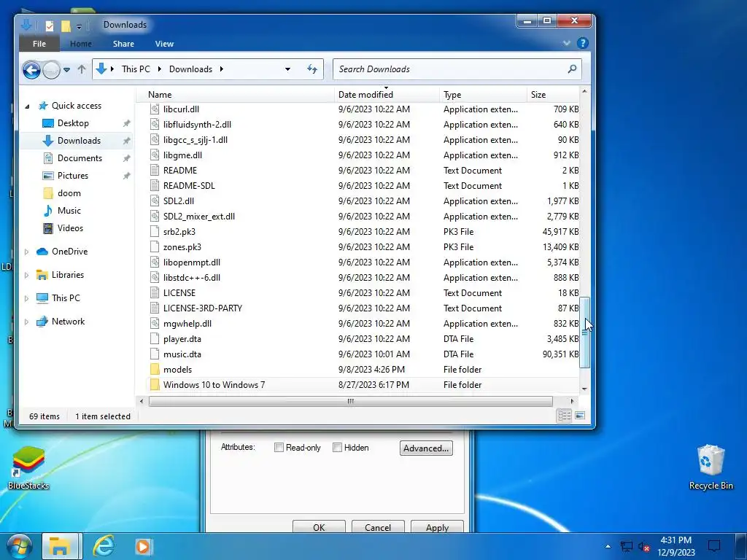Select the LICENSE-3RD-PARTY file
The width and height of the screenshot is (747, 560).
(x=203, y=308)
